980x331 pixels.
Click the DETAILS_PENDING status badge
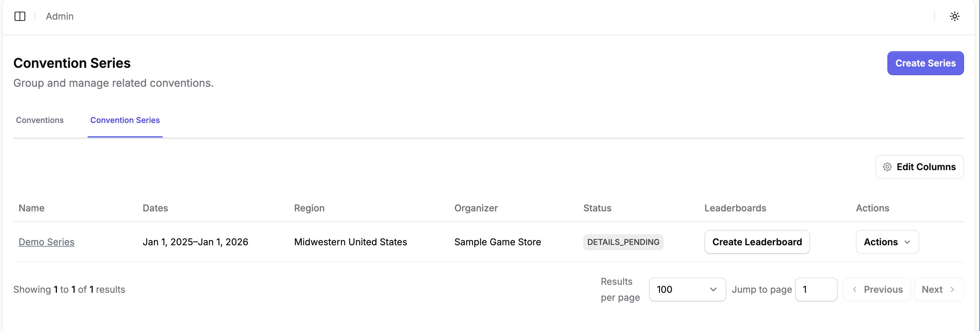click(x=623, y=242)
